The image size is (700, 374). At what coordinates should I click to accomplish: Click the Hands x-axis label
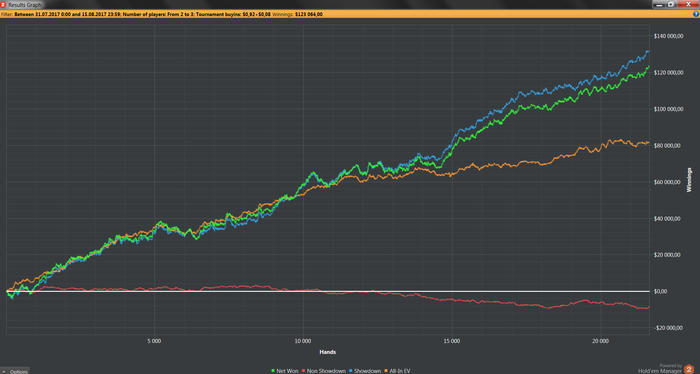coord(328,352)
